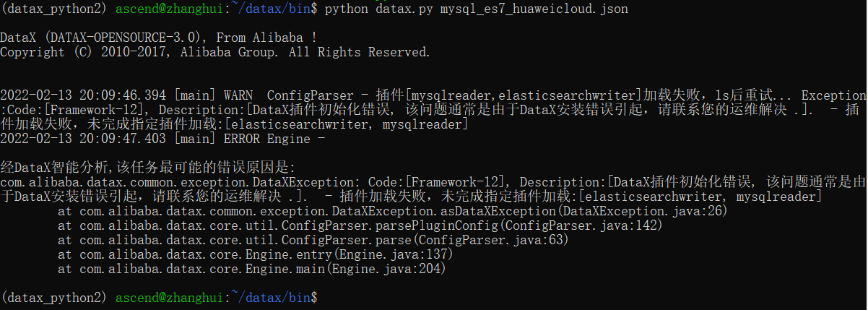The image size is (868, 310).
Task: Click the WARN log level word
Action: click(238, 95)
